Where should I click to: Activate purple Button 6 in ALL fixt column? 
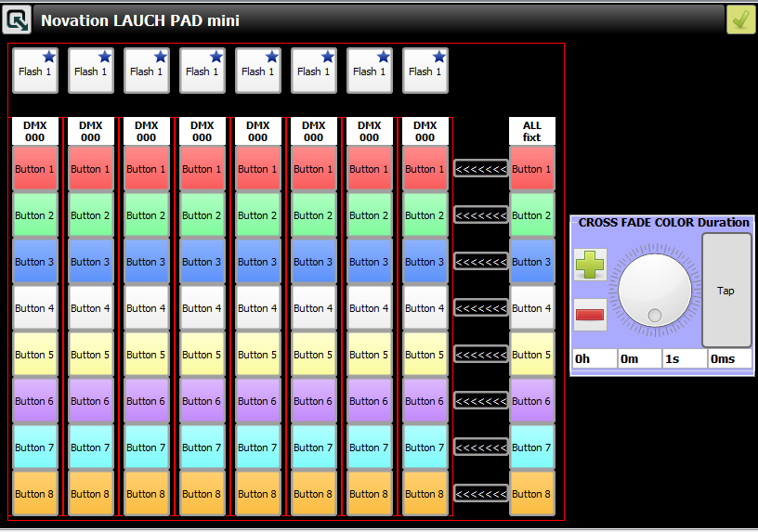[532, 401]
